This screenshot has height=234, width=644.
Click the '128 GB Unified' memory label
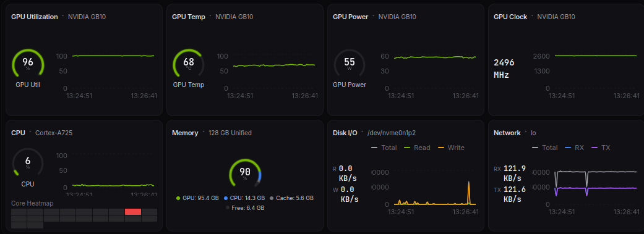coord(230,133)
